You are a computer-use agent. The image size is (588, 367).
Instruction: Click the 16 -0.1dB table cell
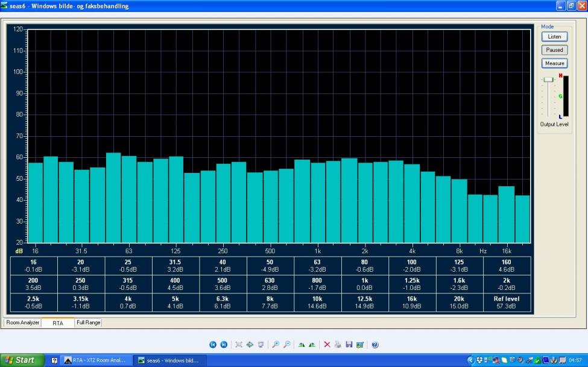[33, 266]
